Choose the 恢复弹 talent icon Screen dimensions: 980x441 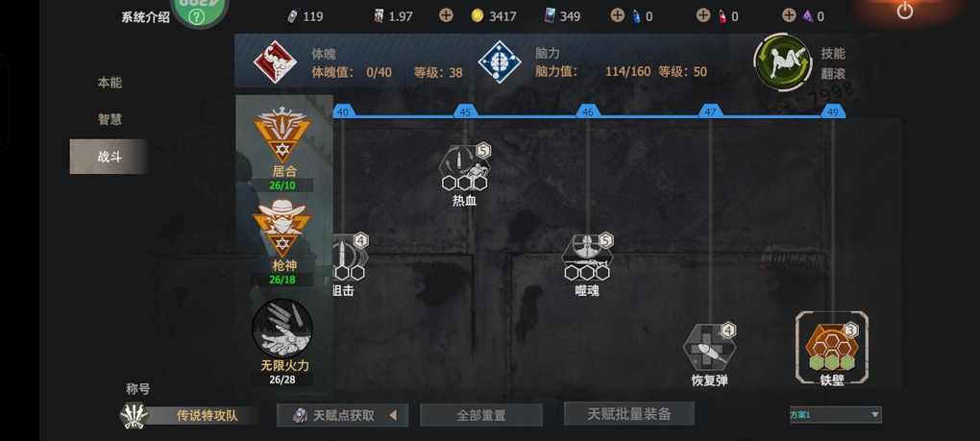tap(709, 347)
